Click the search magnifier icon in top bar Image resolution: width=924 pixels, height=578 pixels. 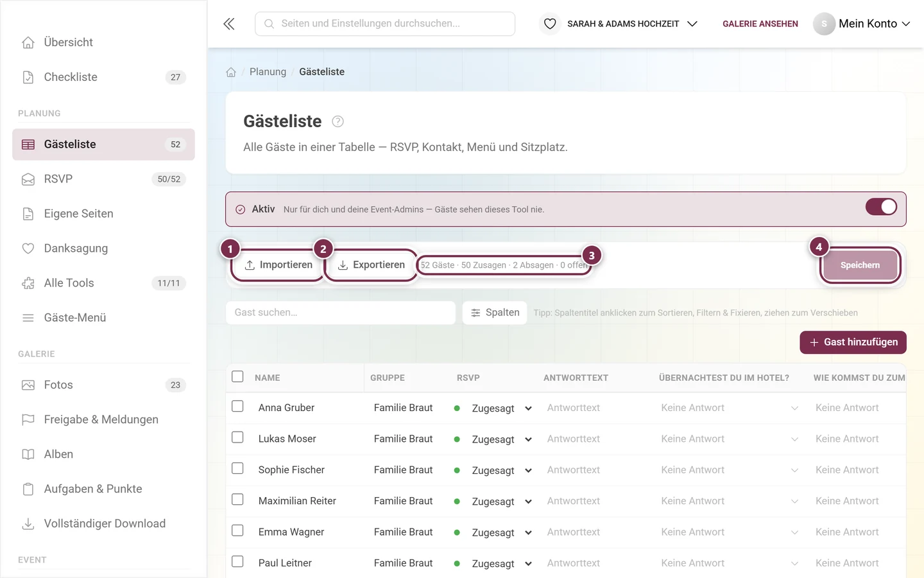[x=269, y=24]
